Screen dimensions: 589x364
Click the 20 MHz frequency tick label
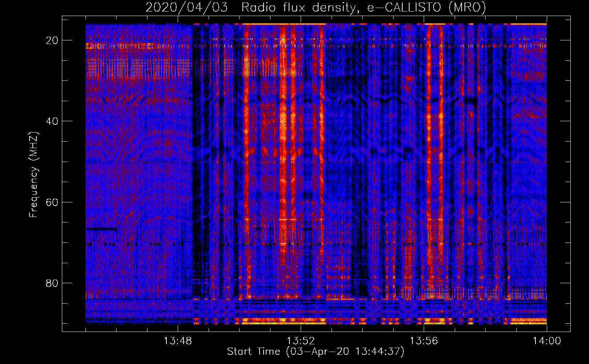52,40
